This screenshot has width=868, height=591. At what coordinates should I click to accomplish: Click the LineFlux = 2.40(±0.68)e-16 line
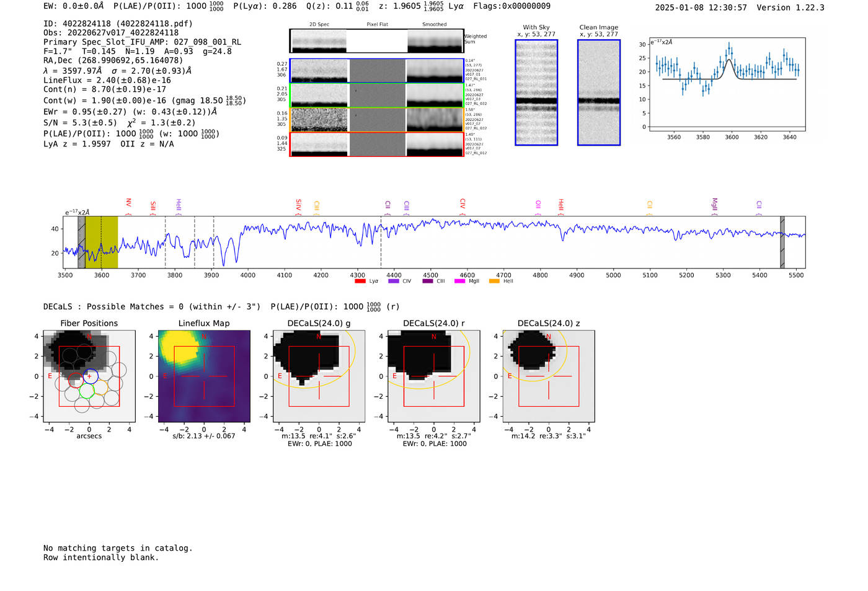coord(107,80)
